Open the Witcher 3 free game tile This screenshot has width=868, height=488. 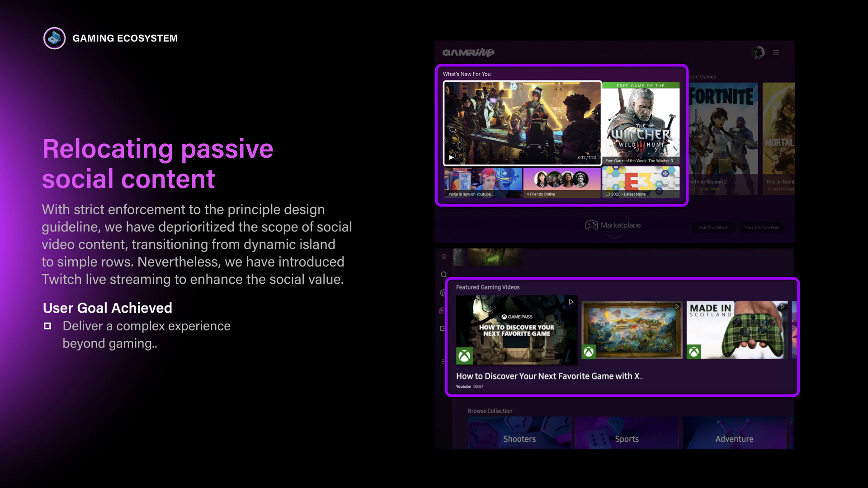(641, 123)
